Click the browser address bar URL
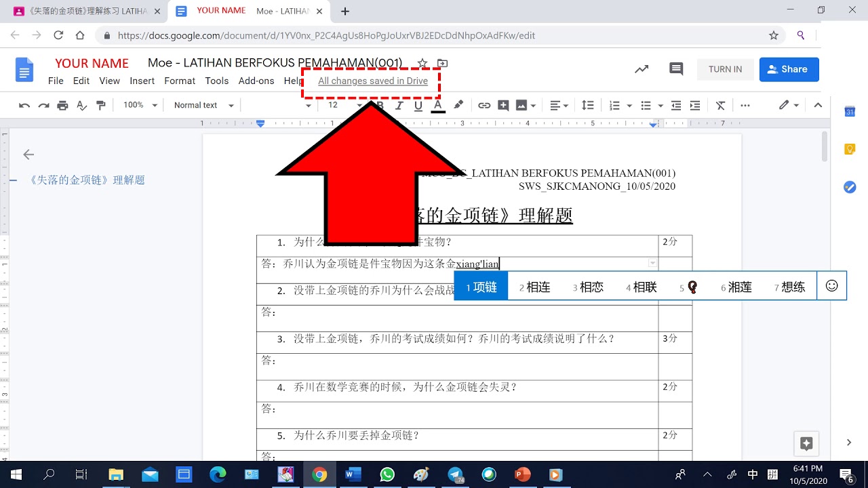 pos(327,36)
